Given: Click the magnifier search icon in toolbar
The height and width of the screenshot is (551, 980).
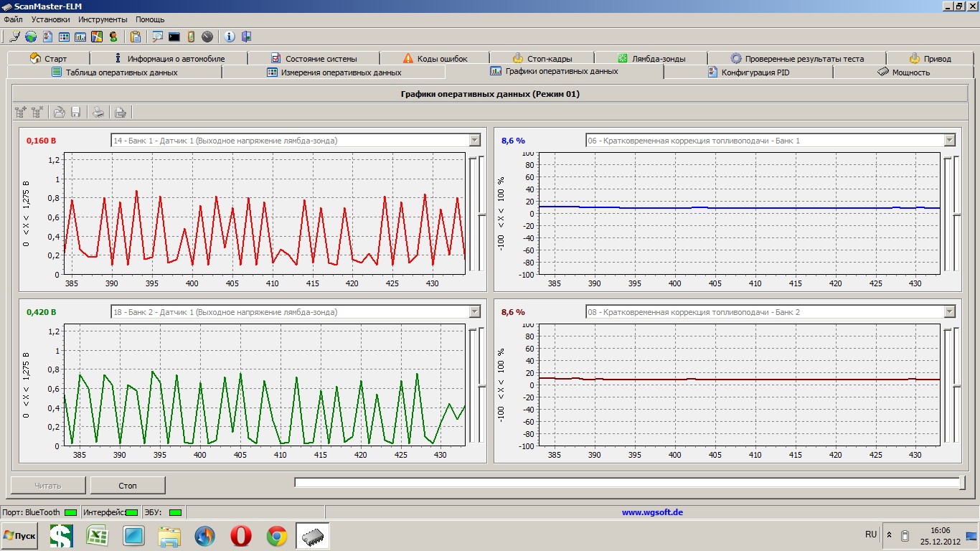Looking at the screenshot, I should (x=157, y=37).
